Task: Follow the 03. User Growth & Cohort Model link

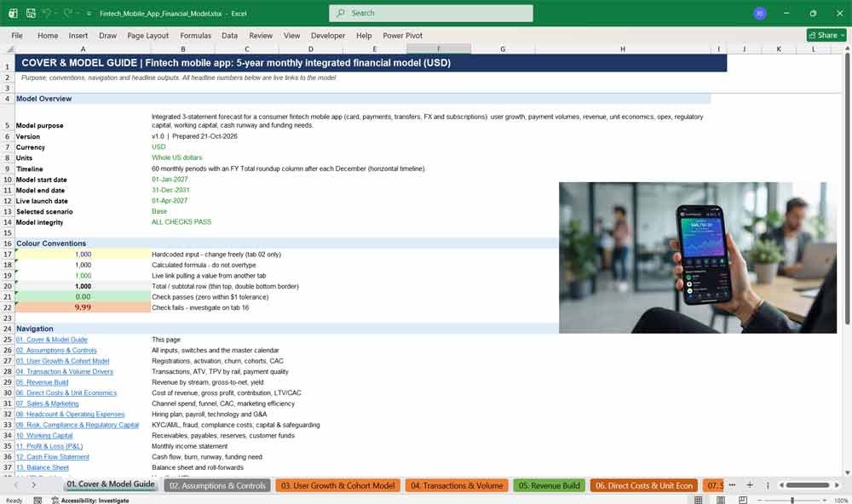Action: 62,361
